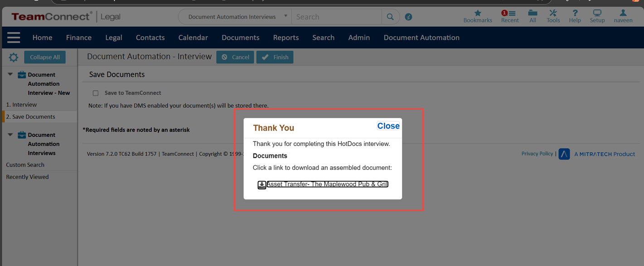644x266 pixels.
Task: Click the sidebar settings gear icon
Action: pyautogui.click(x=13, y=57)
